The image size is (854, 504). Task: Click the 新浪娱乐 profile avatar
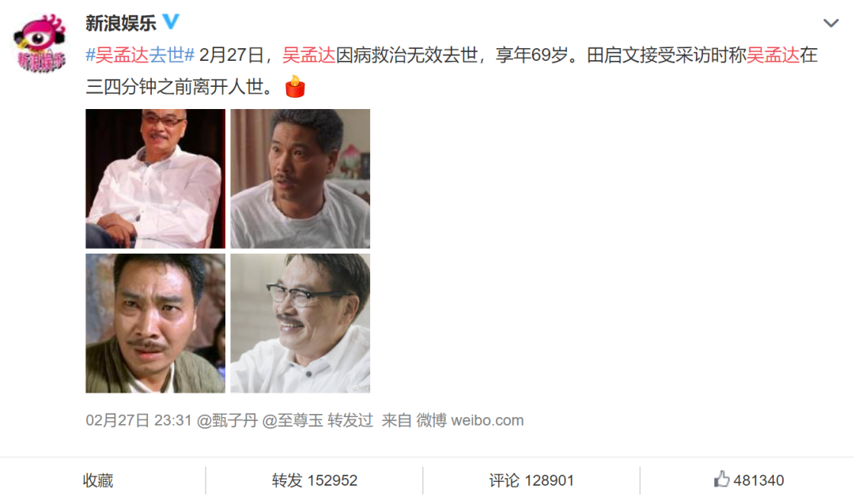pyautogui.click(x=40, y=43)
